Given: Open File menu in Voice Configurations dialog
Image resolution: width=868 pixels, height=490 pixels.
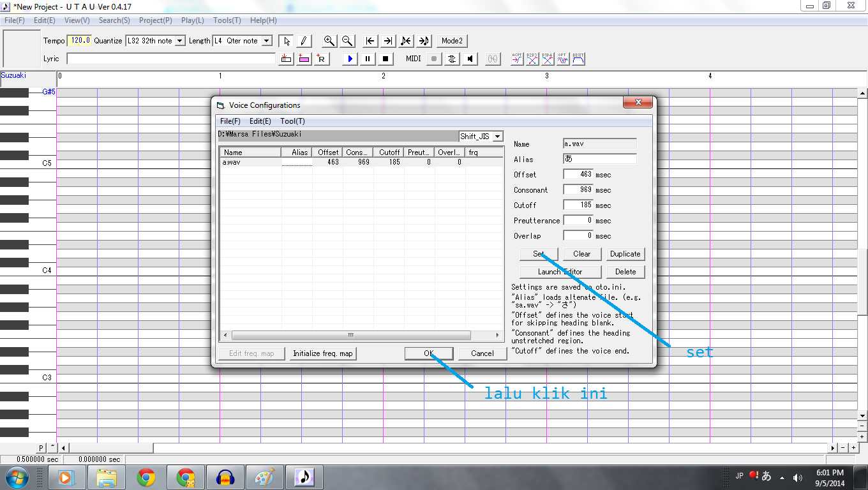Looking at the screenshot, I should tap(231, 121).
